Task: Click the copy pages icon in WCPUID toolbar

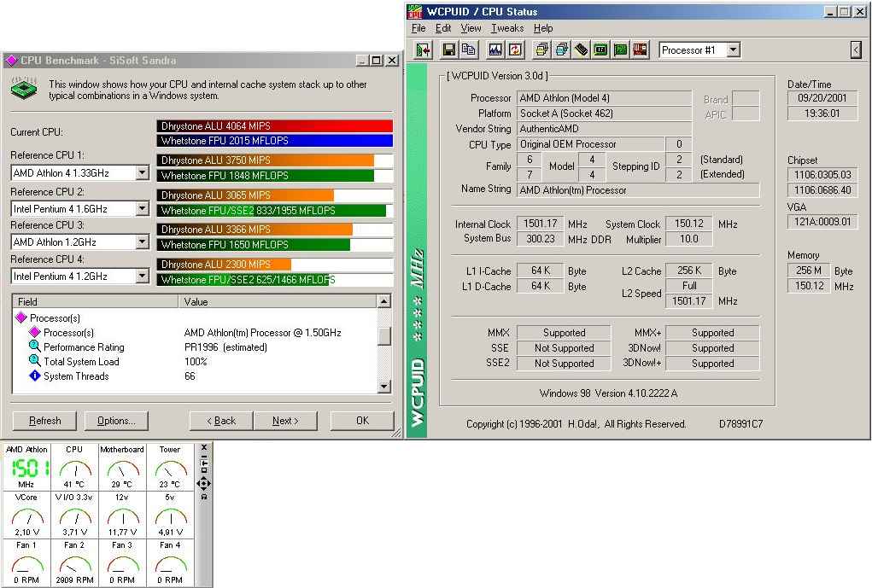Action: (469, 50)
